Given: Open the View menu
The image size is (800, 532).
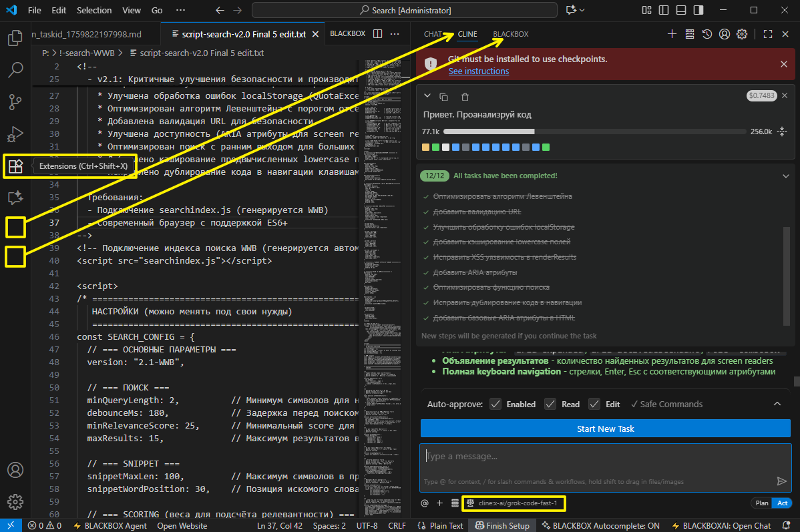Looking at the screenshot, I should (132, 10).
